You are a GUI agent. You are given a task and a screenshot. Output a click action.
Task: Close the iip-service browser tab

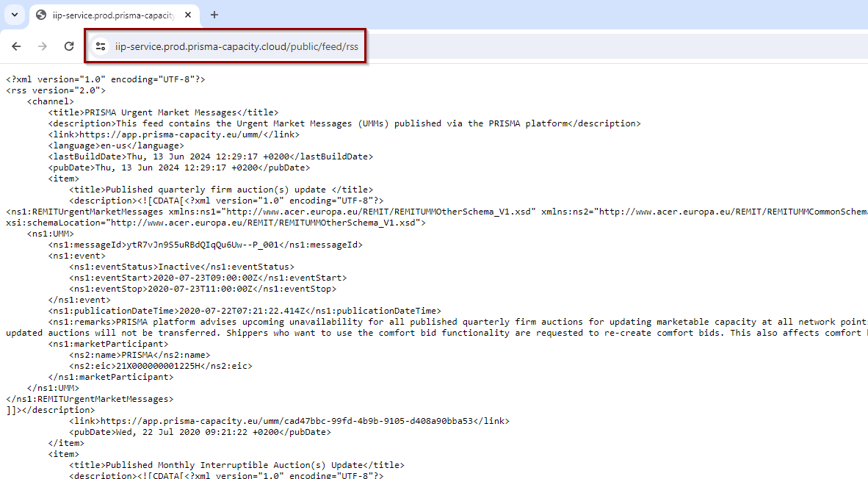pyautogui.click(x=188, y=15)
